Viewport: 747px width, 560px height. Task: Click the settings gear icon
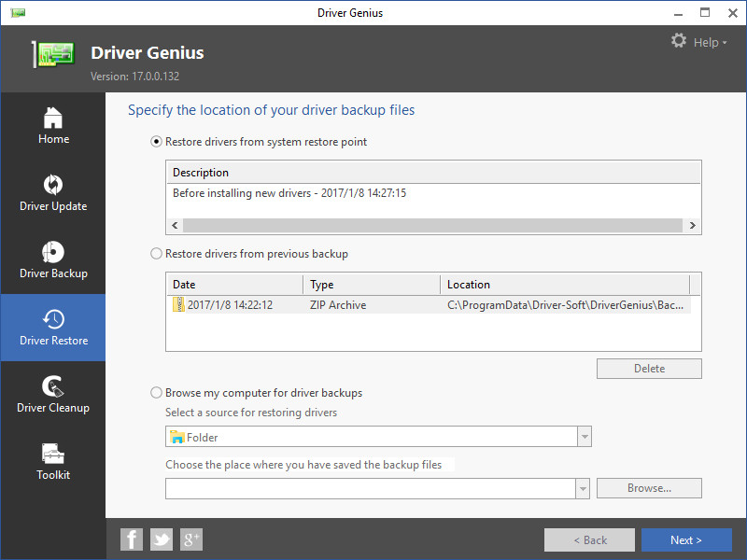(679, 41)
